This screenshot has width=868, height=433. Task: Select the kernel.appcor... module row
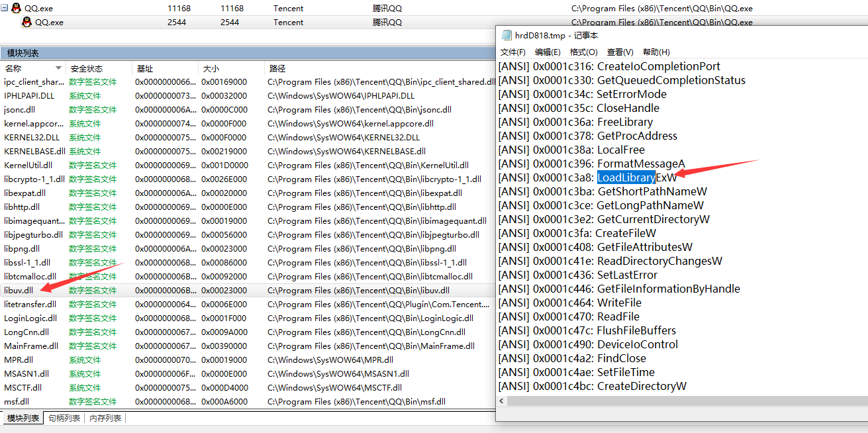pos(248,124)
